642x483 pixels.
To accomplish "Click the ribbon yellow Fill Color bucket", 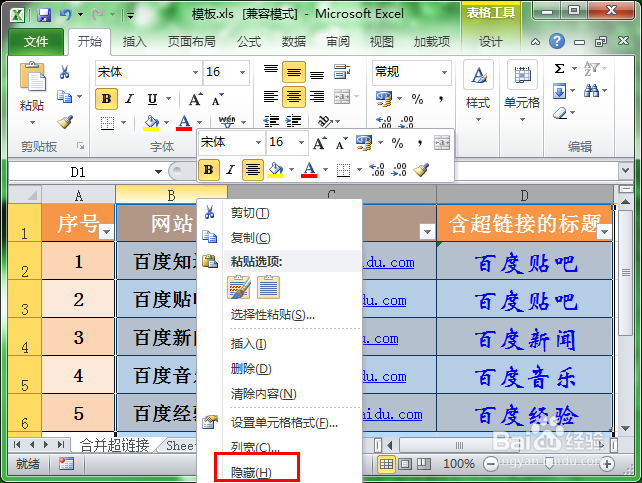I will click(x=151, y=122).
